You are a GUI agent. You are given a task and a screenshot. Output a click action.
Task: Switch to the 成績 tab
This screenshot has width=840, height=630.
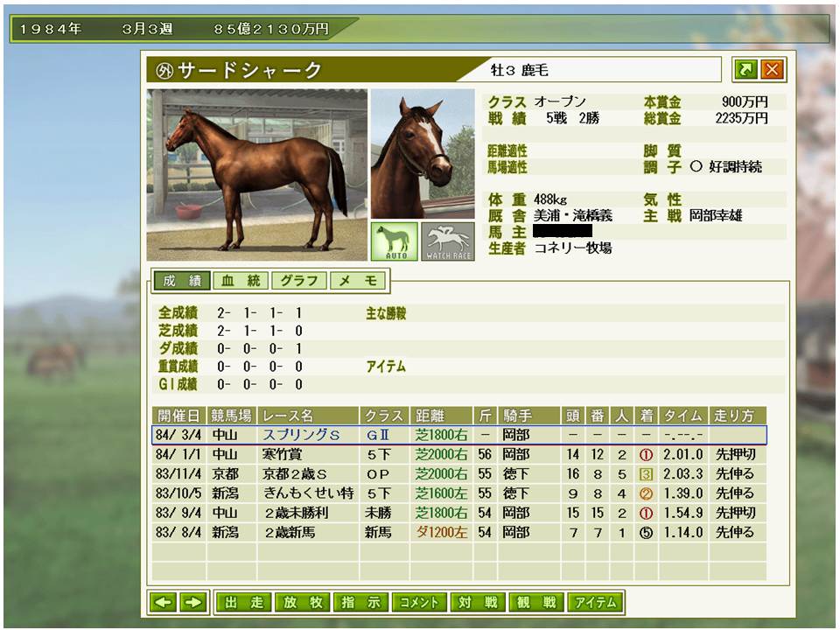182,281
